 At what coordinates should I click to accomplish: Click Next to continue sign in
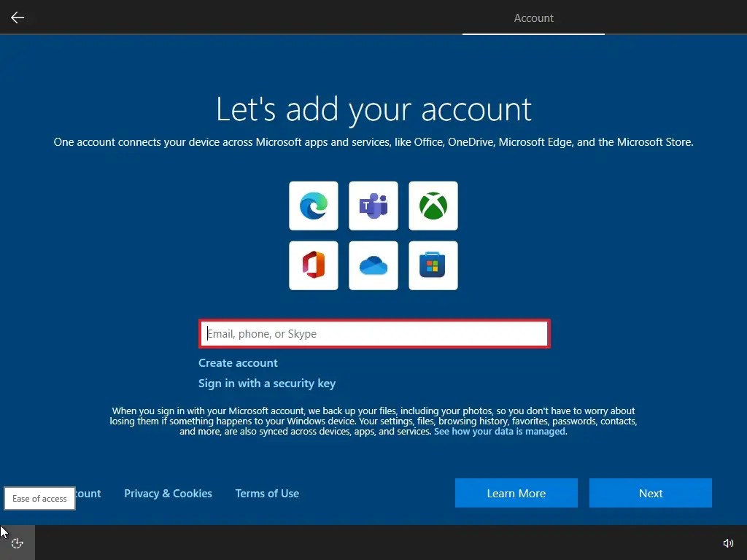pos(650,493)
